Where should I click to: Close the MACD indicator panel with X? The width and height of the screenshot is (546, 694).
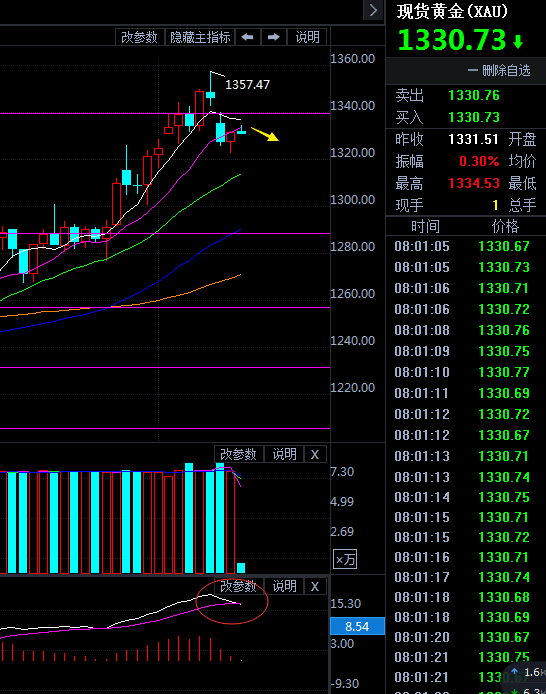pos(315,586)
